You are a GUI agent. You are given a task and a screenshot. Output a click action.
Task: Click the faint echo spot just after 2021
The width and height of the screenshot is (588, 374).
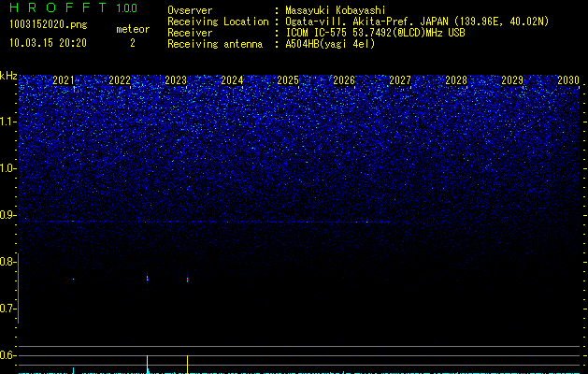[x=74, y=279]
